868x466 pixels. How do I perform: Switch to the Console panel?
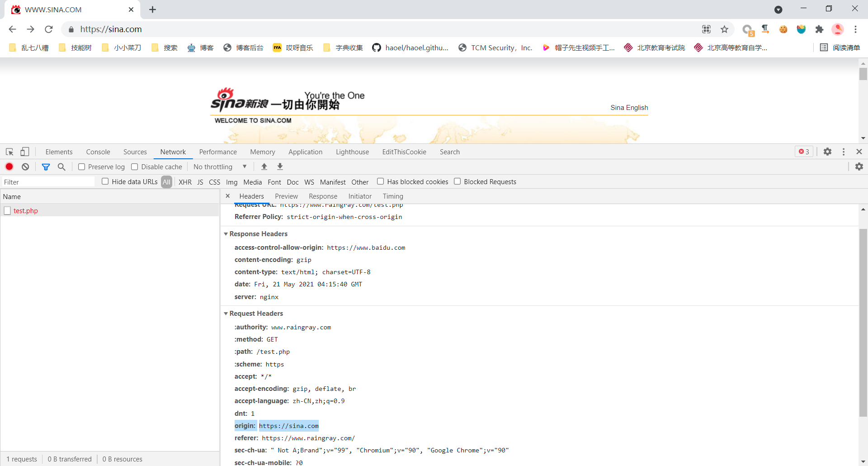[x=98, y=152]
